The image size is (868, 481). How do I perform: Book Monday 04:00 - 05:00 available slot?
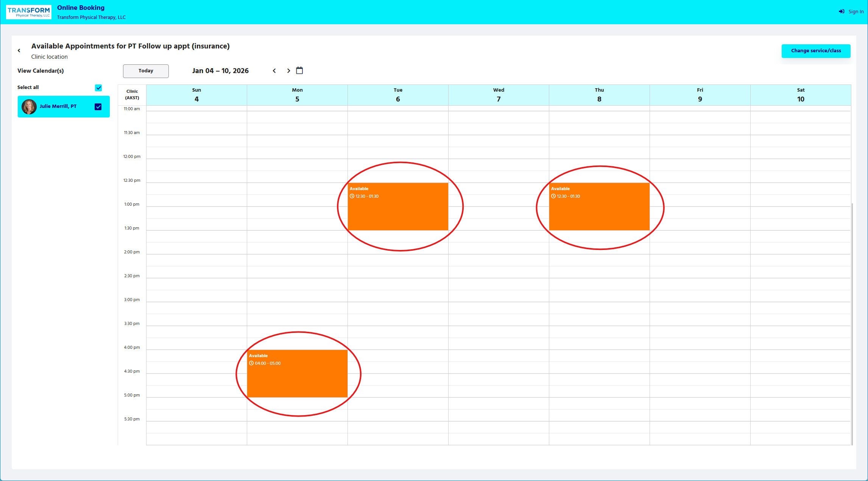pyautogui.click(x=297, y=377)
